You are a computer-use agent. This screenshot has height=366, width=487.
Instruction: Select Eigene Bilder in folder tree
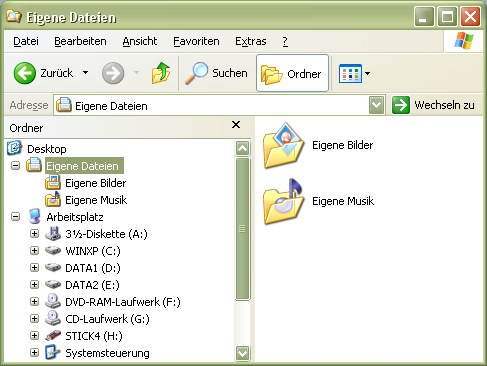96,183
